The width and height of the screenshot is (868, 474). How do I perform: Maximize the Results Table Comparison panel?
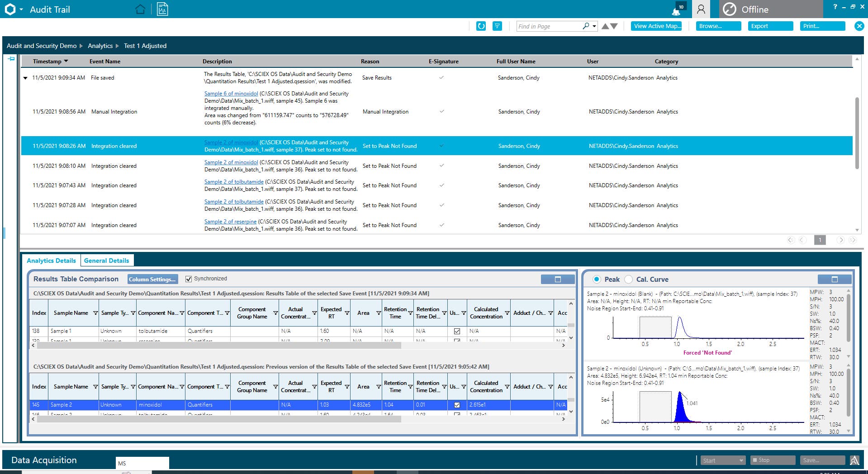click(x=557, y=280)
